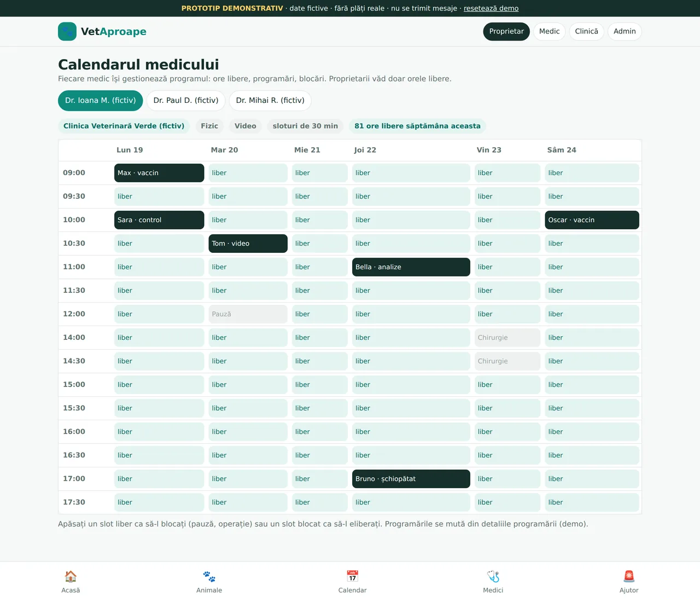Switch to Clinică role
The width and height of the screenshot is (700, 602).
587,32
